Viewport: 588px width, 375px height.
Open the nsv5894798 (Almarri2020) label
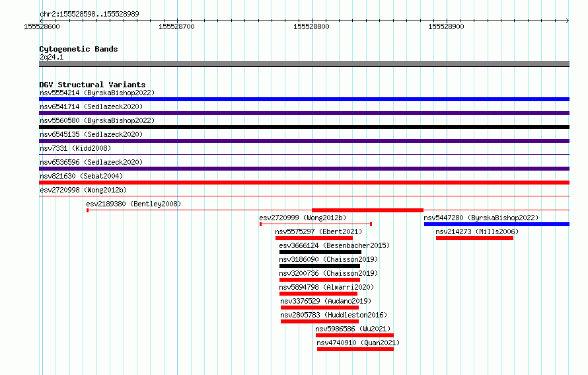pyautogui.click(x=326, y=287)
